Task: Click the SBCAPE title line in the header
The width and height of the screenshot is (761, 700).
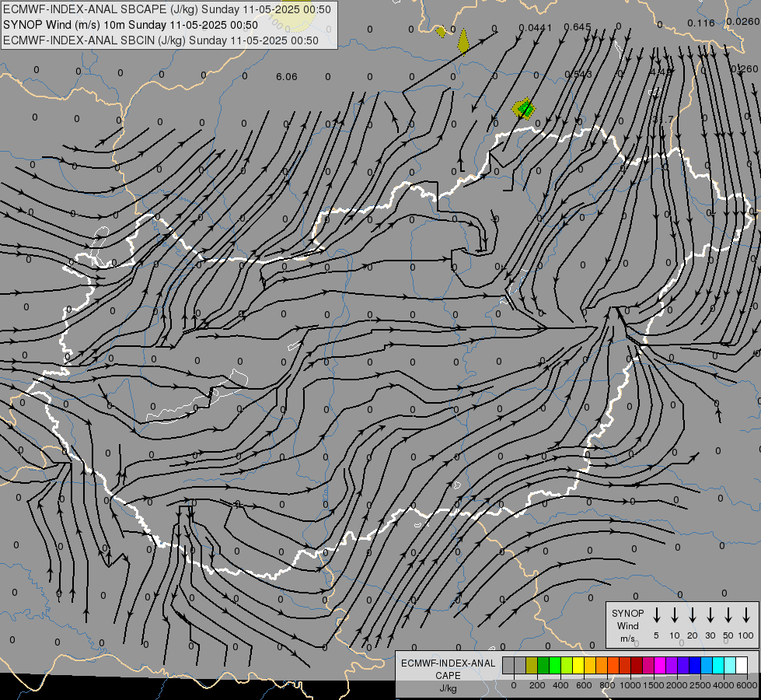Action: pos(167,9)
